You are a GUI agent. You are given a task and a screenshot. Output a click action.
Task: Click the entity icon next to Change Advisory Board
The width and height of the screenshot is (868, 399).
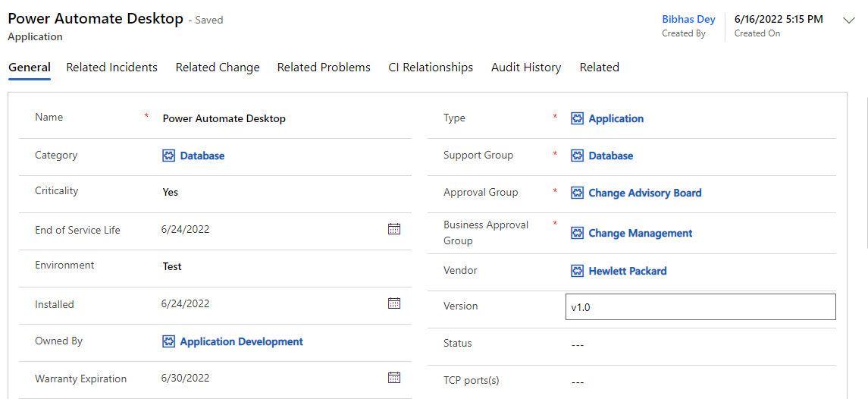coord(578,193)
